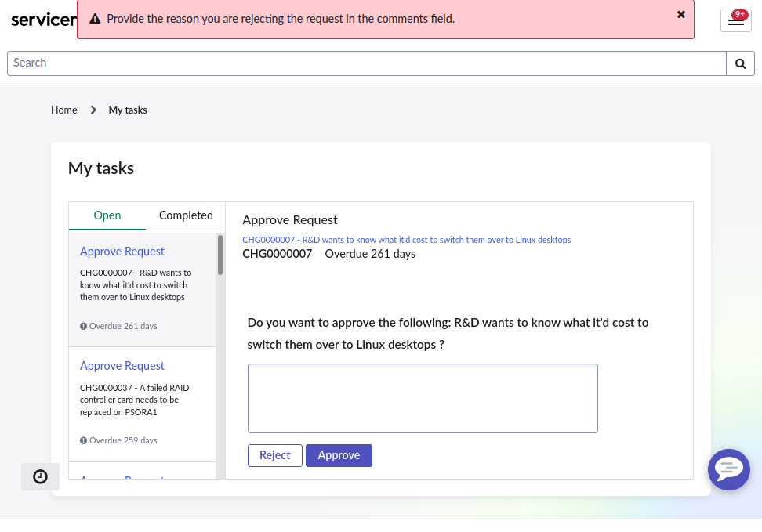
Task: Open the chat bubble widget
Action: pos(728,469)
